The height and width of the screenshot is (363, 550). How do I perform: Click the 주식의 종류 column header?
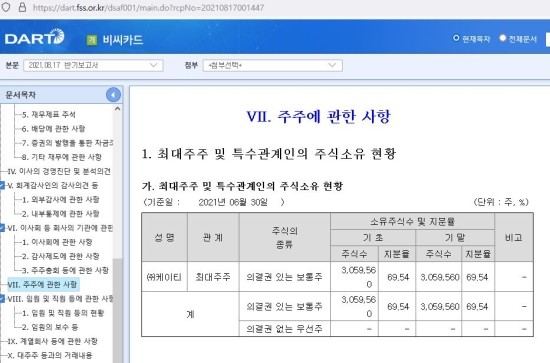pyautogui.click(x=284, y=237)
